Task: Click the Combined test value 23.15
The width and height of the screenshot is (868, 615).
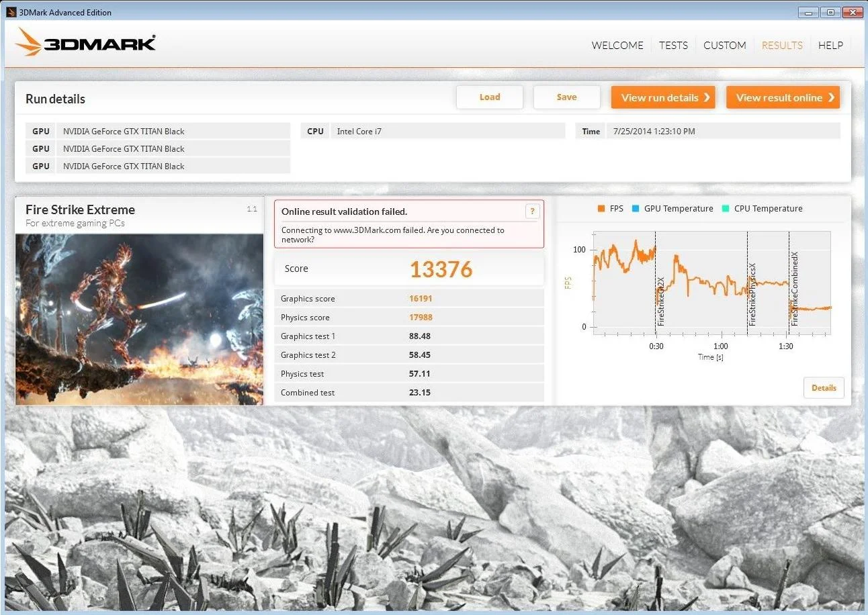Action: (420, 393)
